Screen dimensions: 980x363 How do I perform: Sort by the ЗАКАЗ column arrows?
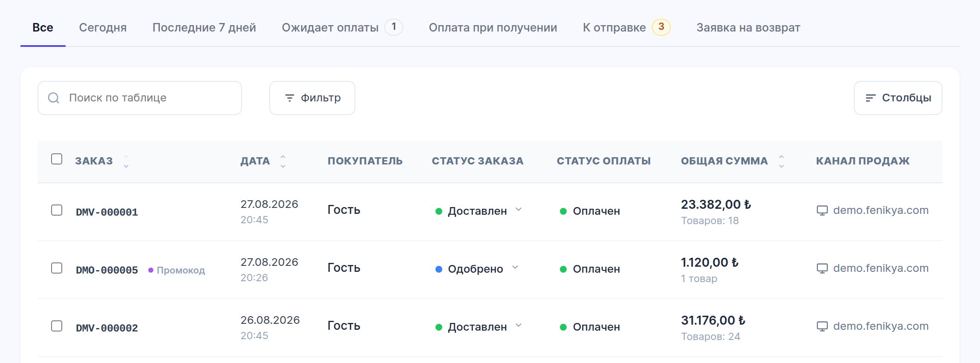tap(126, 161)
